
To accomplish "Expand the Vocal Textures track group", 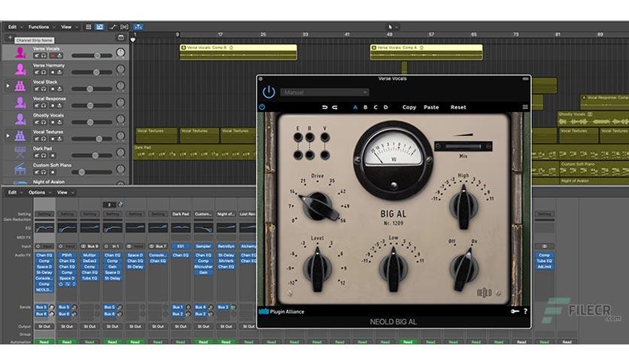I will coord(8,135).
